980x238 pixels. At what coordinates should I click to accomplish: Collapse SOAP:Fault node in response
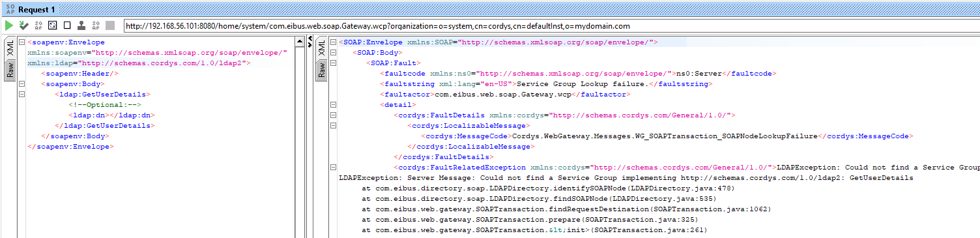(334, 63)
